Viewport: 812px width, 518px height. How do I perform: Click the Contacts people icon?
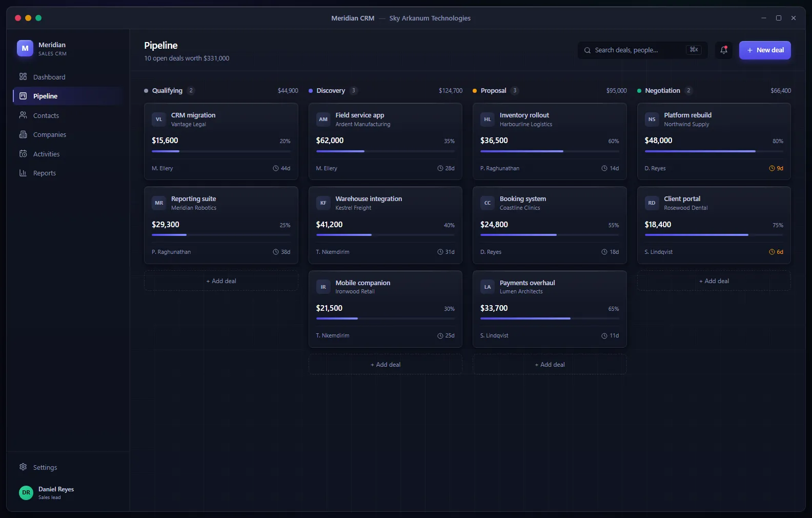point(23,115)
